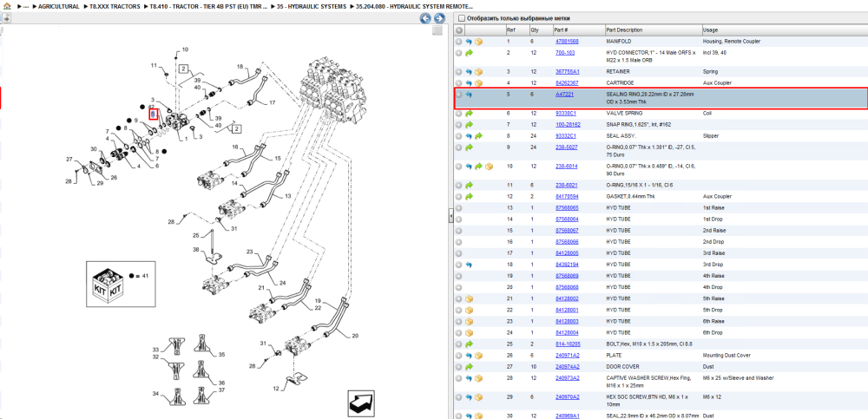The height and width of the screenshot is (419, 868).
Task: Select callout 38 in the diagram
Action: pyautogui.click(x=195, y=250)
